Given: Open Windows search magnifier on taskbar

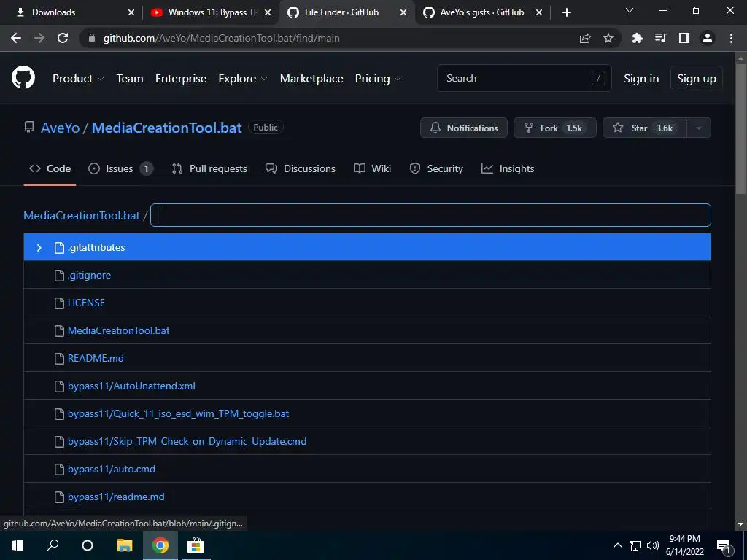Looking at the screenshot, I should point(53,545).
